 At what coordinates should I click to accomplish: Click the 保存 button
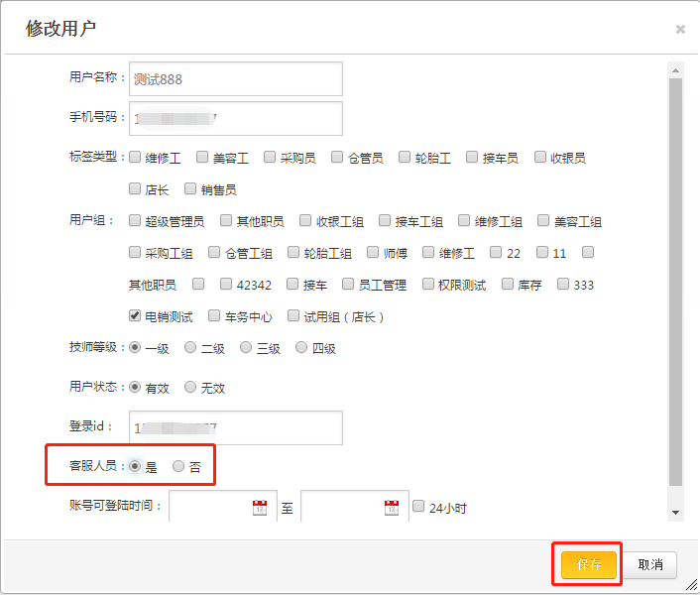click(x=589, y=564)
